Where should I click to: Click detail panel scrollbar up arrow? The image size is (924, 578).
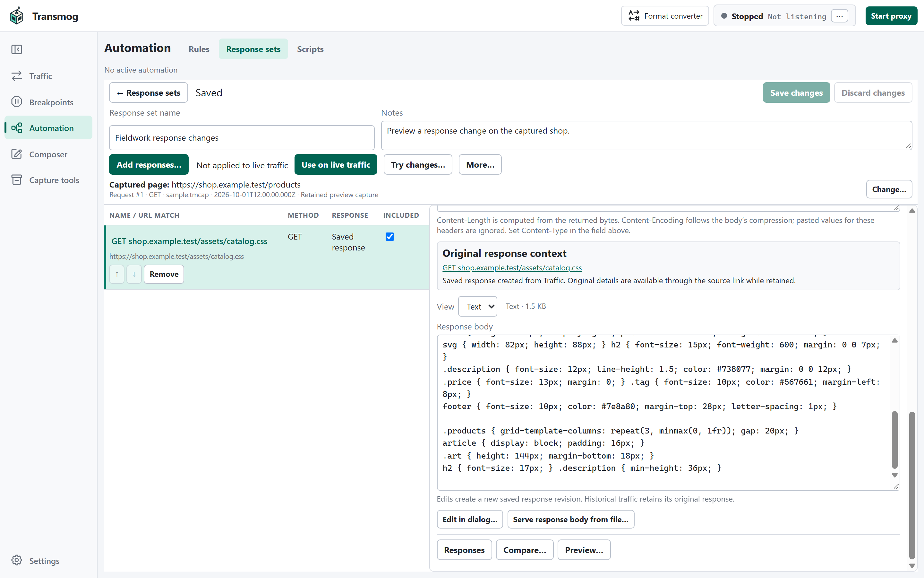(x=912, y=211)
